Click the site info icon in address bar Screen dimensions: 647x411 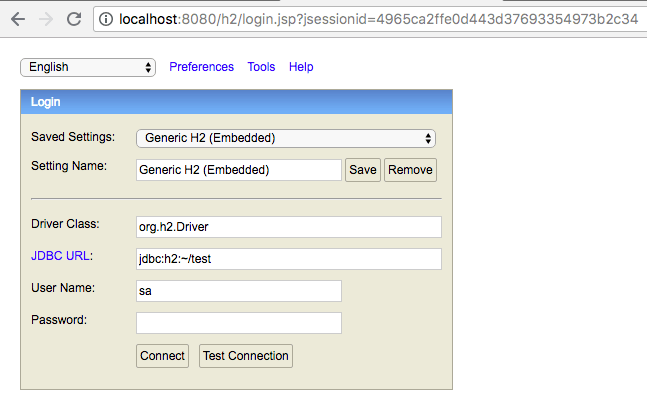[106, 19]
